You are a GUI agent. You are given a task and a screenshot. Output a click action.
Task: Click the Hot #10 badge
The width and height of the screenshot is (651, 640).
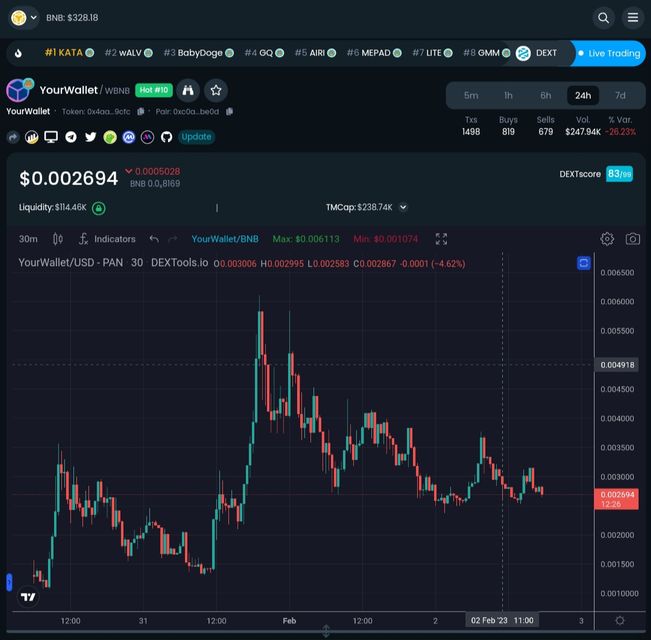pyautogui.click(x=154, y=90)
